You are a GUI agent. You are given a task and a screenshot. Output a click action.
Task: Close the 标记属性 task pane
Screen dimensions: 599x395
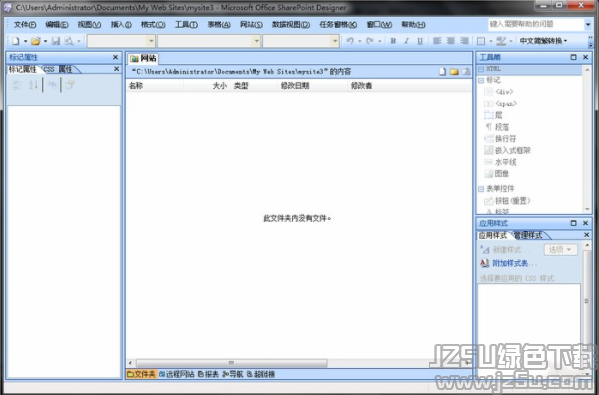click(x=115, y=57)
